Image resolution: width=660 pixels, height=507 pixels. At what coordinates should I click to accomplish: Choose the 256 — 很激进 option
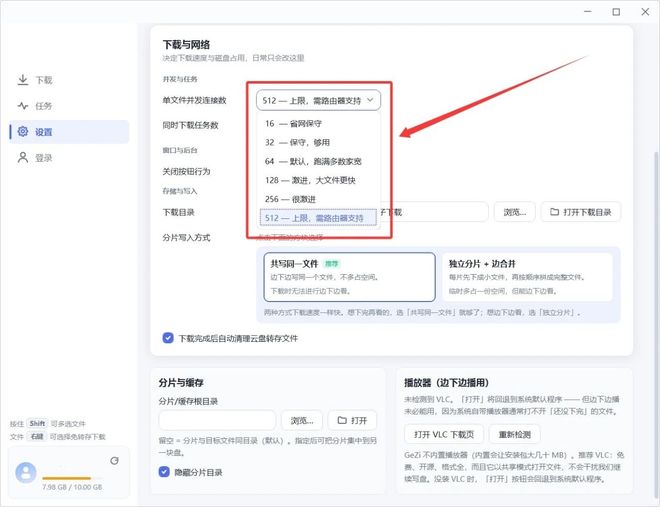(318, 199)
